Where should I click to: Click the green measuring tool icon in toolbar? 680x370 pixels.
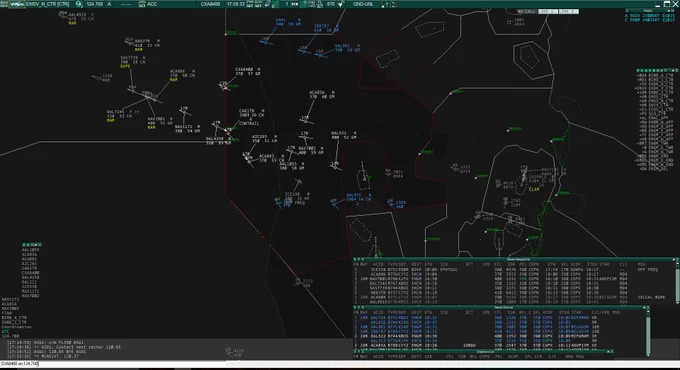[x=275, y=4]
